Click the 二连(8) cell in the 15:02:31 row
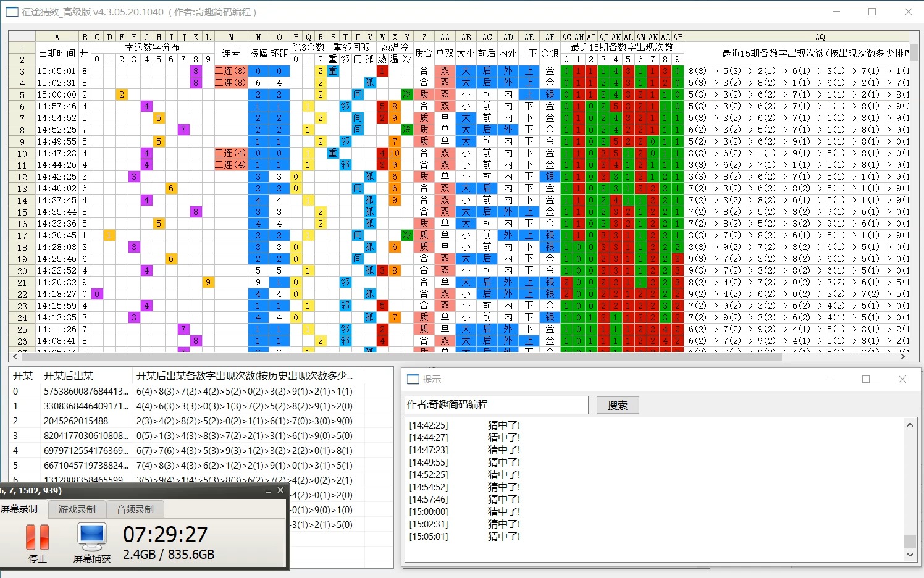Screen dimensions: 924x578 pos(231,83)
